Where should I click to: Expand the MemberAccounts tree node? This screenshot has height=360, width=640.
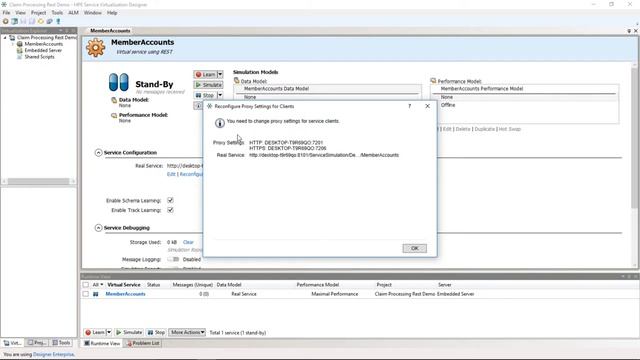(x=12, y=44)
